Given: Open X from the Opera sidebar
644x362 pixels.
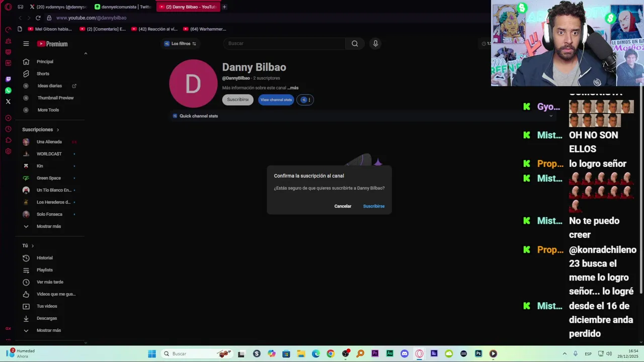Looking at the screenshot, I should tap(8, 102).
